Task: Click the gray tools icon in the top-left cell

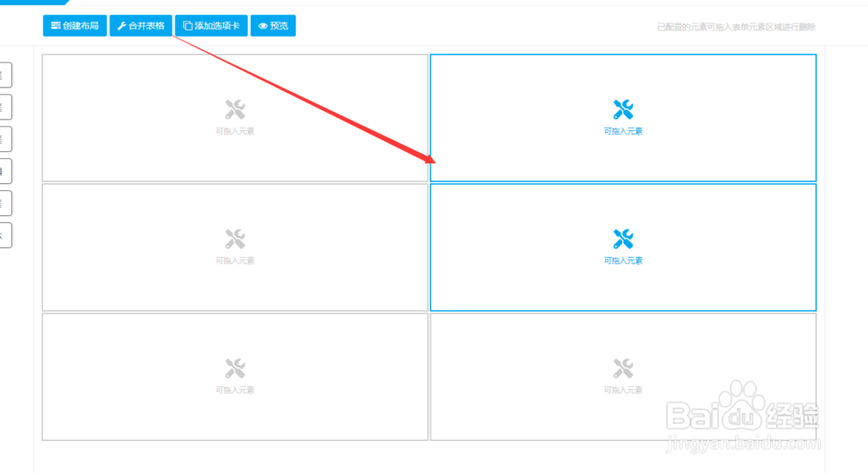Action: click(234, 109)
